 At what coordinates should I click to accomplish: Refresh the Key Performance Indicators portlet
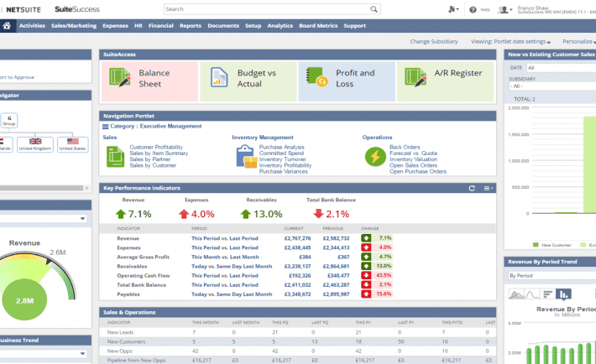(x=473, y=189)
